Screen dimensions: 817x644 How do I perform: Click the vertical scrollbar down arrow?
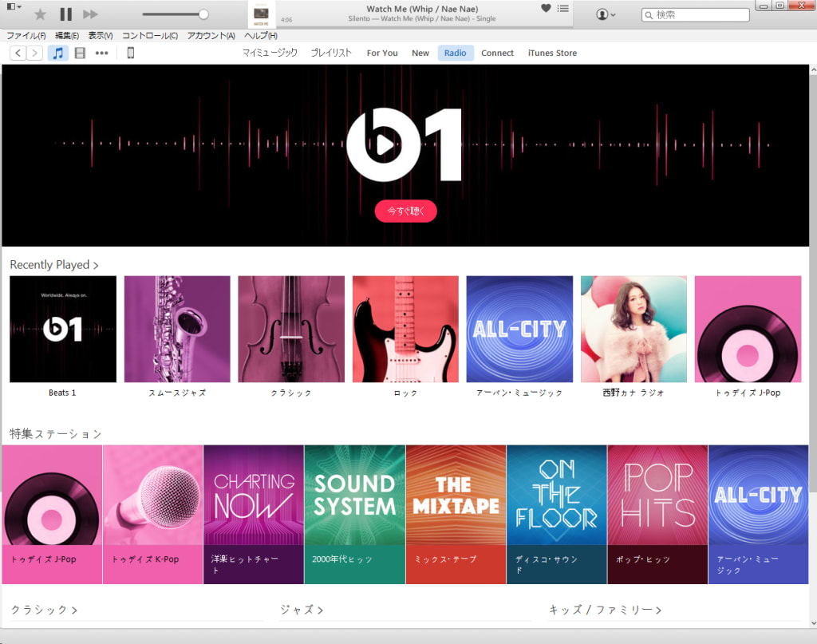pyautogui.click(x=813, y=623)
